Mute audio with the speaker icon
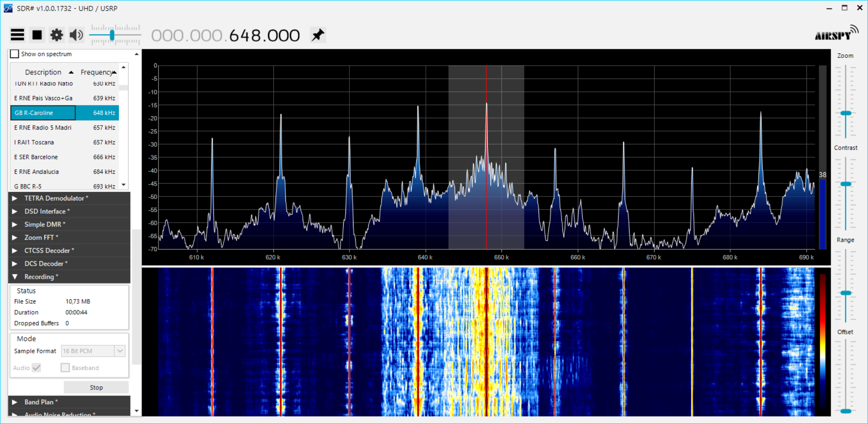 76,35
